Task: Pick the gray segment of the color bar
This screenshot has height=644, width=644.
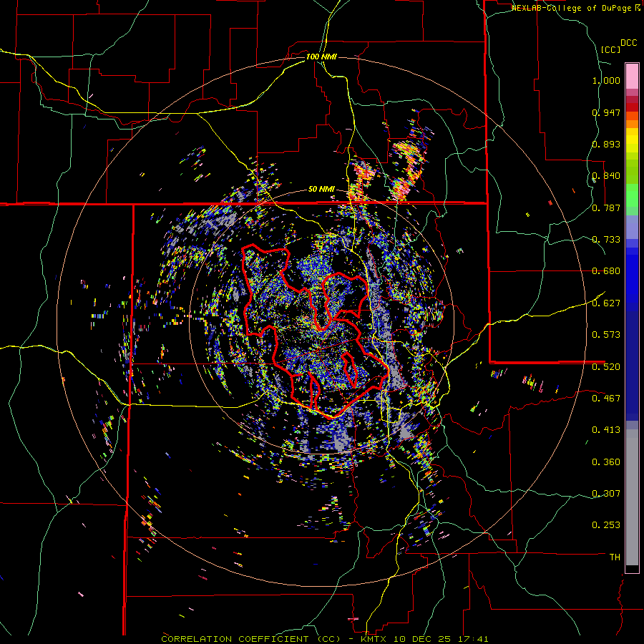Action: point(632,497)
